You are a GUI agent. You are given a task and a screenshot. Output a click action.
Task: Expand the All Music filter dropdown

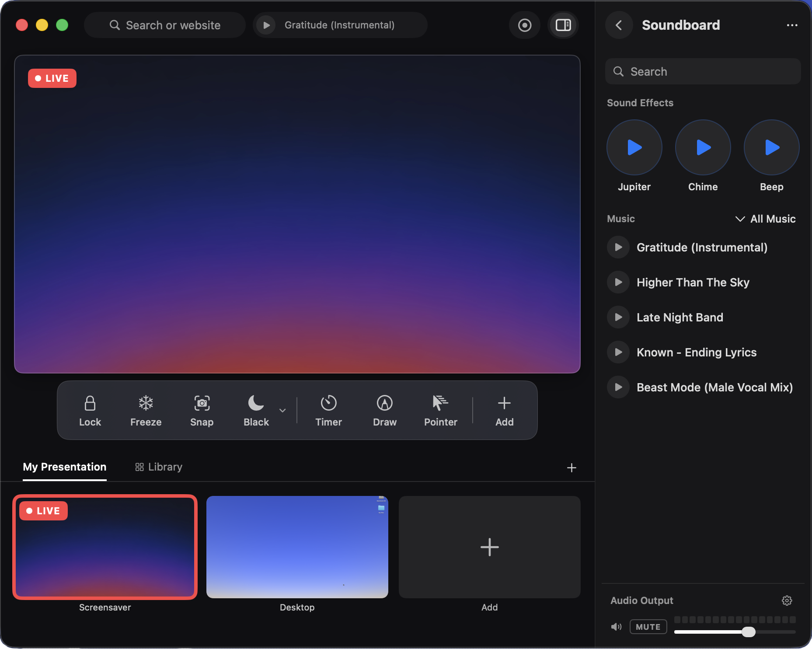[766, 219]
